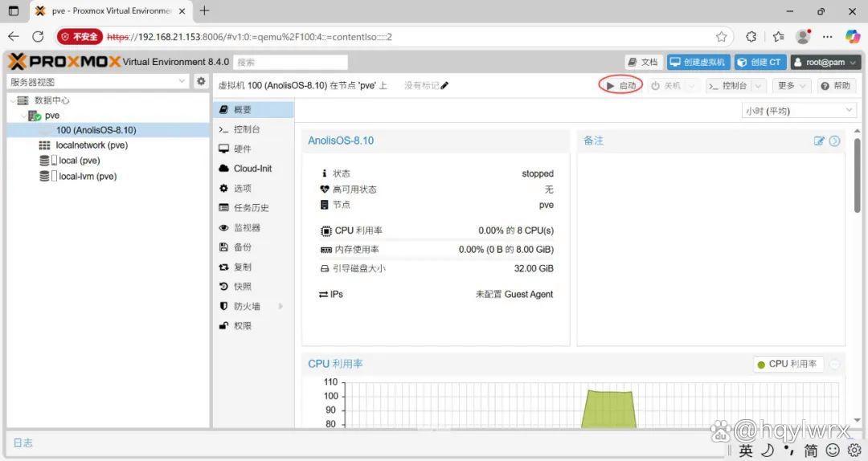
Task: Collapse the 备注 notes panel
Action: pyautogui.click(x=835, y=141)
